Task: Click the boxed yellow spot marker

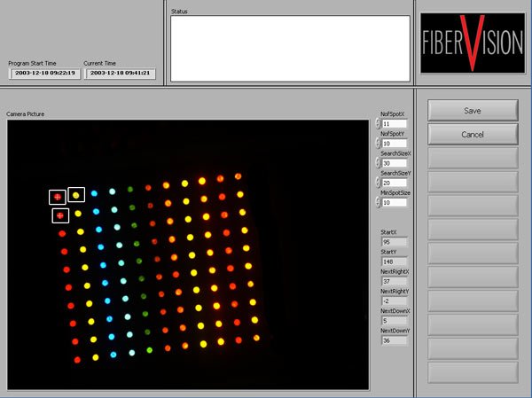Action: tap(76, 195)
